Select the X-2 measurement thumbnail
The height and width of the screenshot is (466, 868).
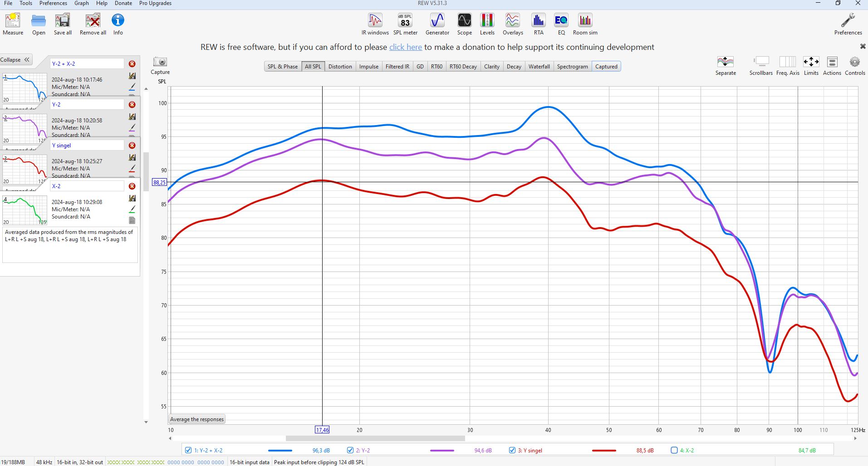click(x=25, y=210)
